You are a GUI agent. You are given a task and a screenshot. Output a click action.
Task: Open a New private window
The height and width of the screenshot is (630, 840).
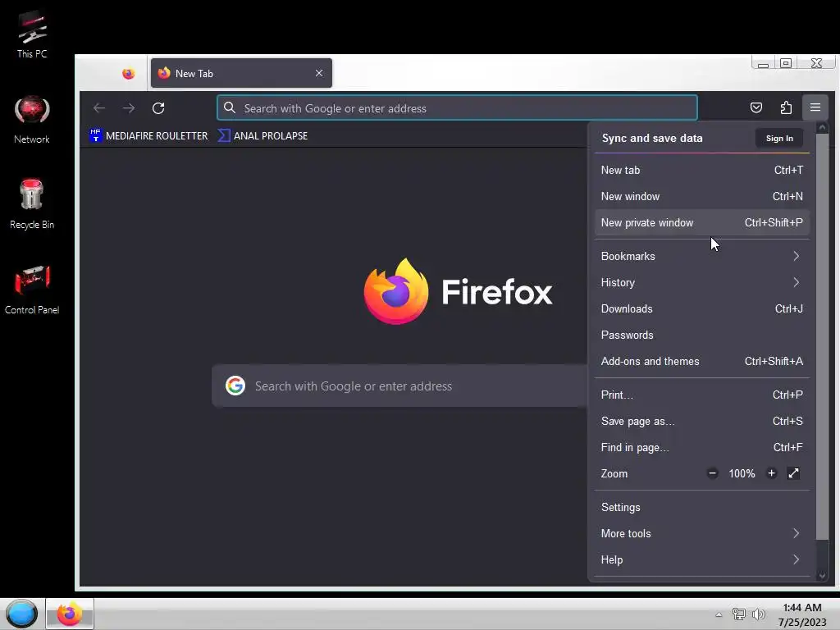(x=702, y=222)
